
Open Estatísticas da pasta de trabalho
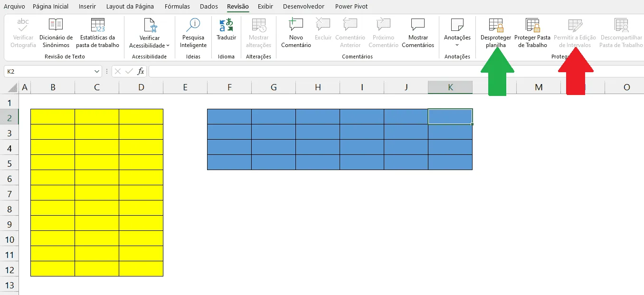pyautogui.click(x=98, y=33)
